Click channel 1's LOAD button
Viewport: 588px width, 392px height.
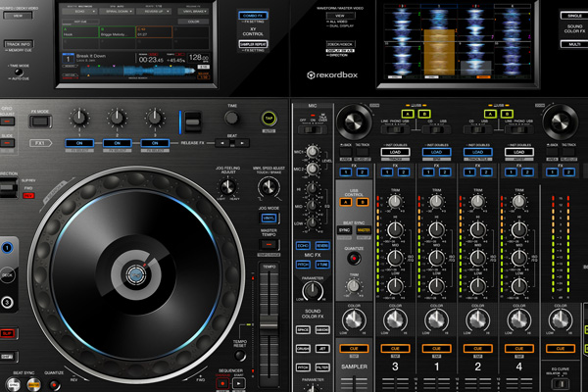pos(436,152)
